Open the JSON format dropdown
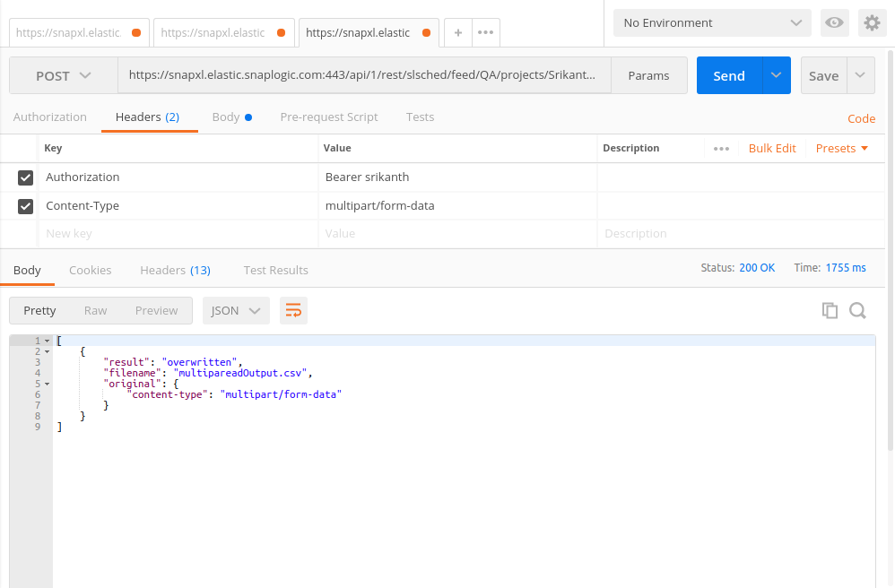This screenshot has height=588, width=895. (236, 310)
